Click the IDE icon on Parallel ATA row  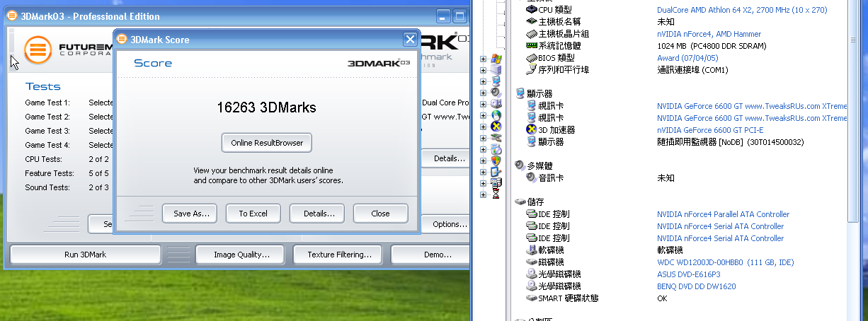(532, 214)
